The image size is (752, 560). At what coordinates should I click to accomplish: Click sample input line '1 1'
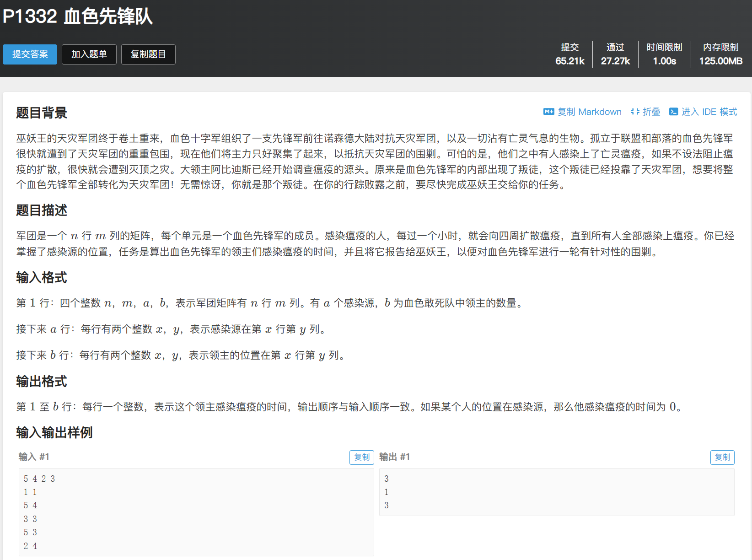tap(30, 492)
